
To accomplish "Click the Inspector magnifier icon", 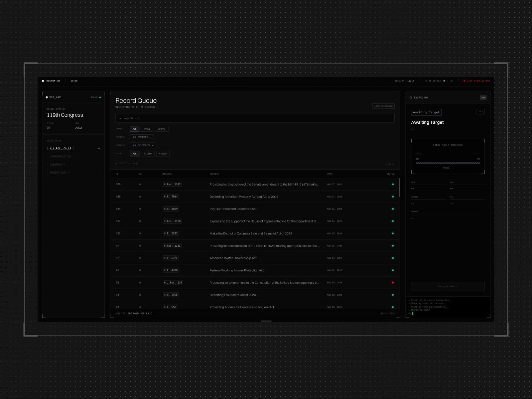I will (x=411, y=97).
